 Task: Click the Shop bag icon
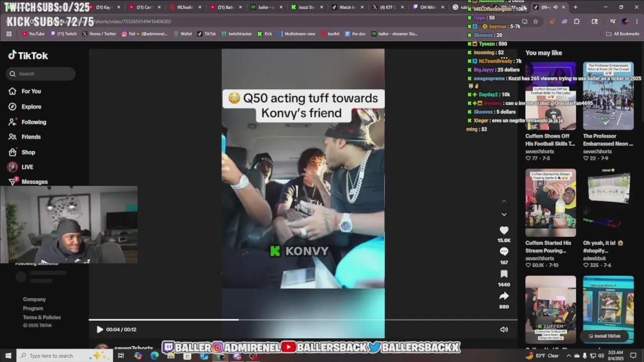pyautogui.click(x=13, y=152)
